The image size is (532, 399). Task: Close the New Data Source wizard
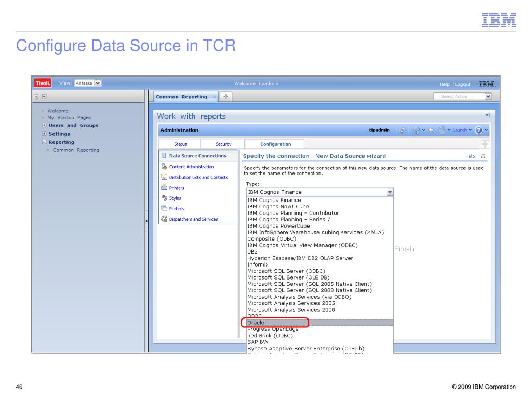482,156
